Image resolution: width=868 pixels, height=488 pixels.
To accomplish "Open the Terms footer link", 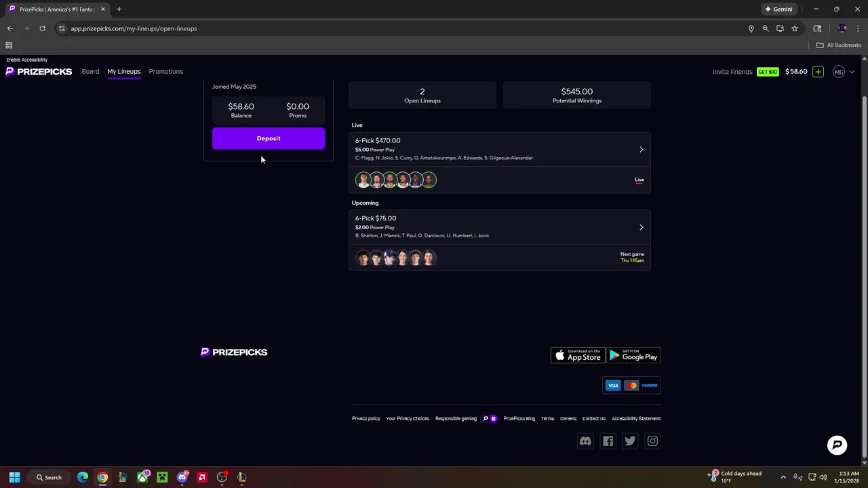I will tap(547, 419).
